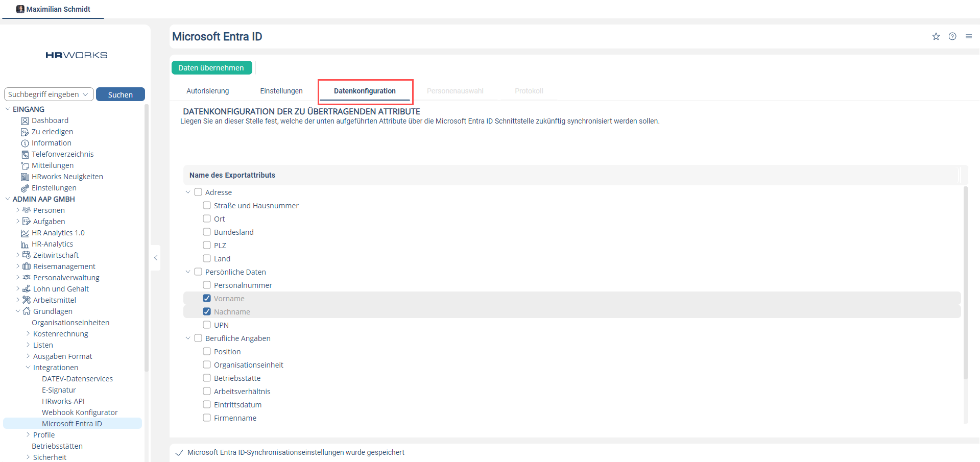Click the Einstellungen gear icon in sidebar
980x462 pixels.
pos(25,188)
